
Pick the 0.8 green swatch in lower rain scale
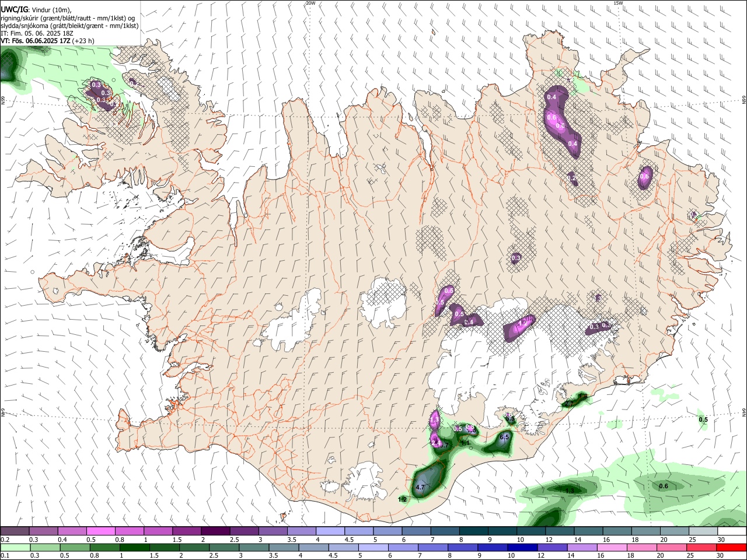point(104,547)
